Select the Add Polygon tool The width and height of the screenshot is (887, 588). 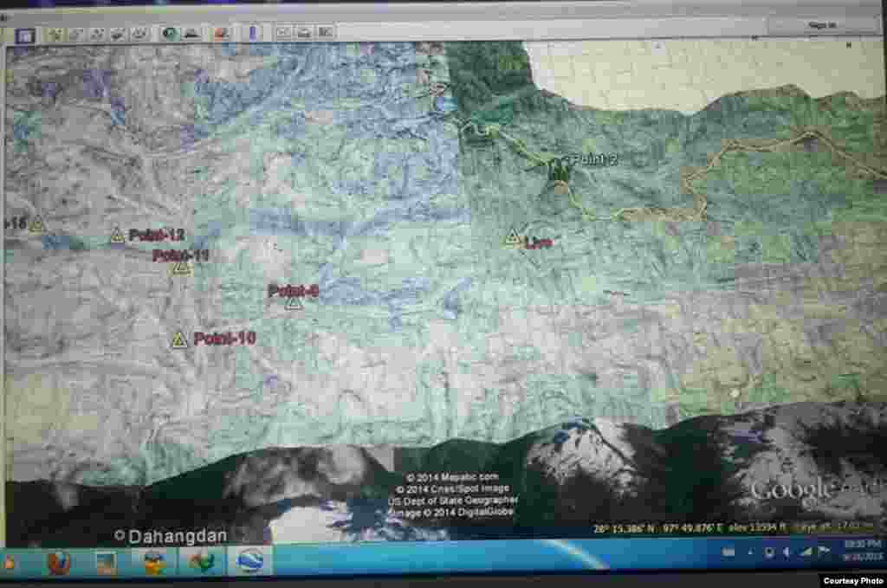75,35
